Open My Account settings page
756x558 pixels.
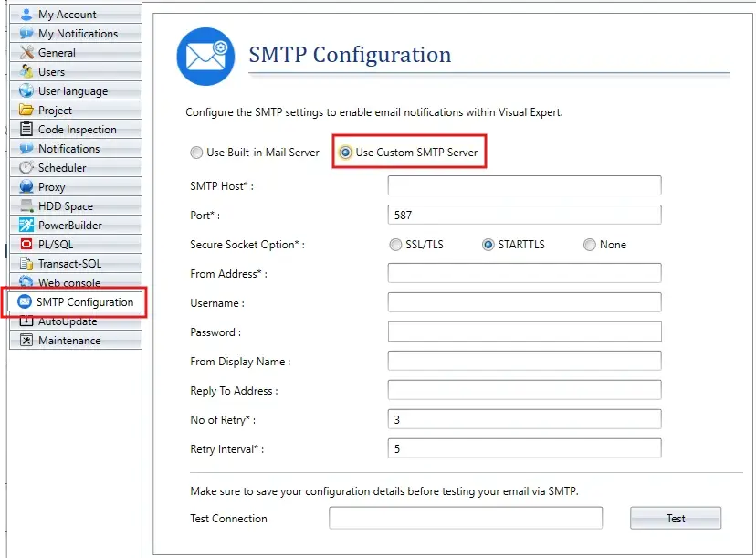coord(76,15)
